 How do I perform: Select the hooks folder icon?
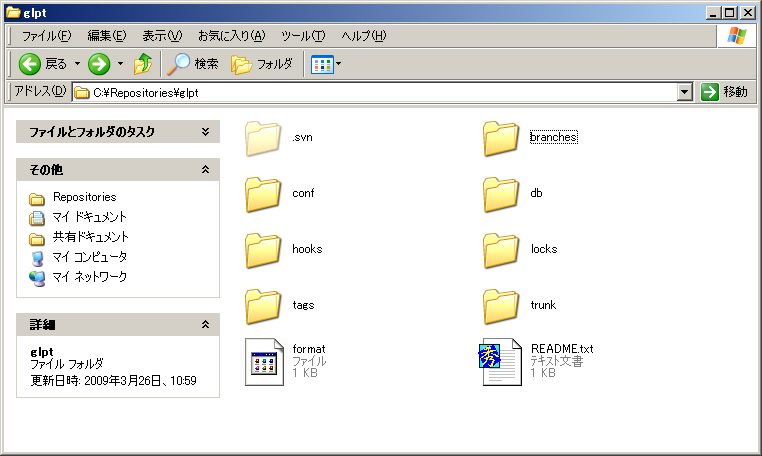tap(263, 250)
